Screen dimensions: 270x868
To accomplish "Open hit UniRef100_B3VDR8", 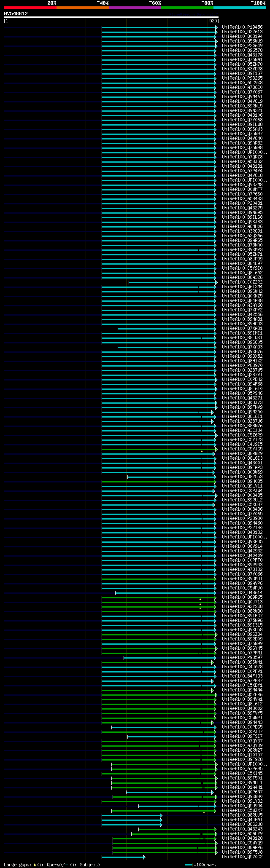I will [242, 69].
